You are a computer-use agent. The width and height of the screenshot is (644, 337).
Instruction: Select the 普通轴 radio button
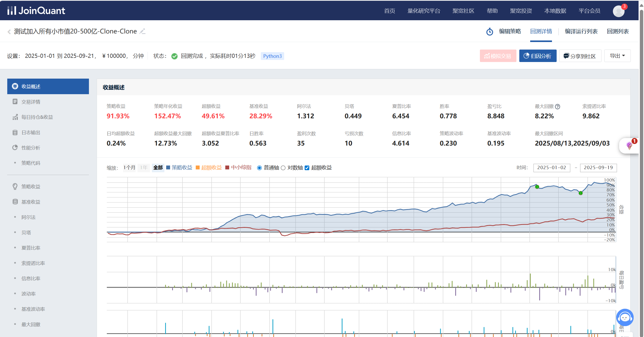[x=259, y=168]
